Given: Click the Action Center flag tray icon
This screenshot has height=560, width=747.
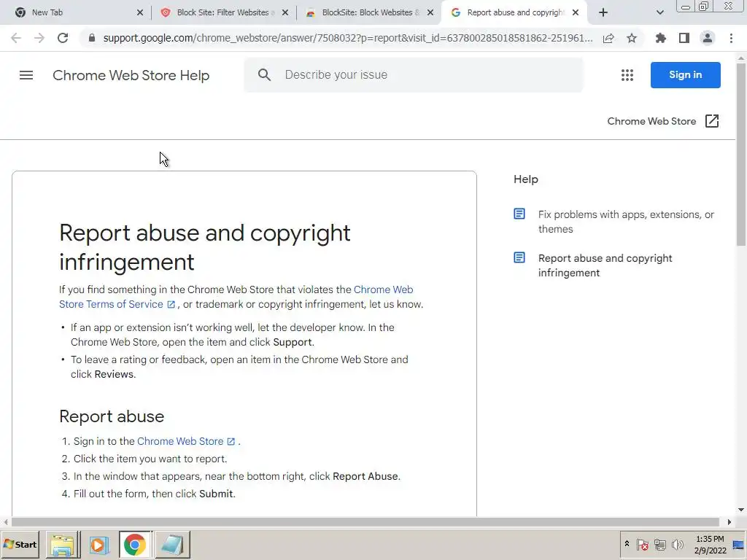Looking at the screenshot, I should click(642, 544).
